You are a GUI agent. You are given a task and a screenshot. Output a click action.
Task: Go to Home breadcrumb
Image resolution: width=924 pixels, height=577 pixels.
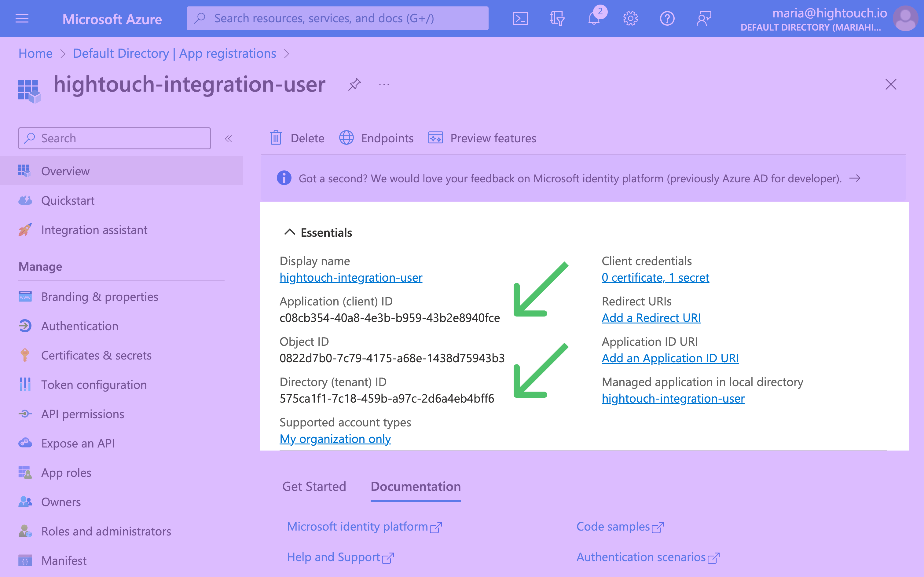click(35, 53)
